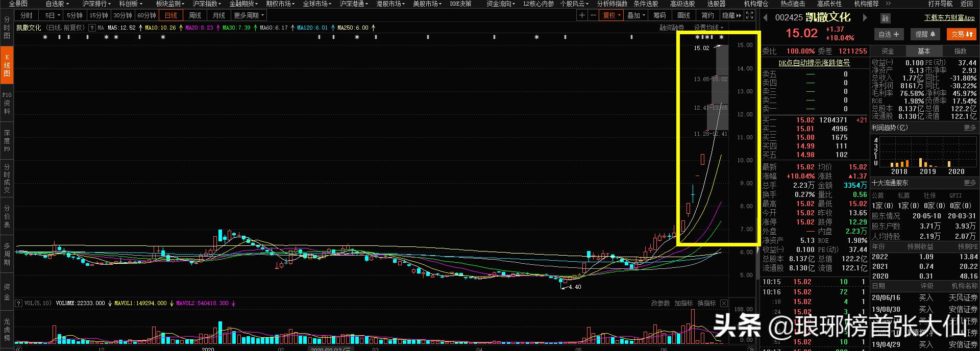Viewport: 980px width, 351px height.
Task: Open 交易 trade button
Action: point(961,34)
